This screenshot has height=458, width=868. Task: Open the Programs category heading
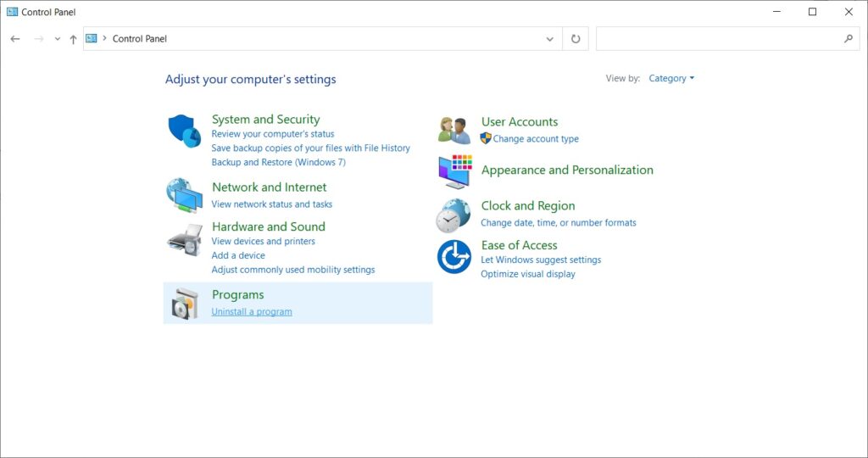(x=238, y=294)
